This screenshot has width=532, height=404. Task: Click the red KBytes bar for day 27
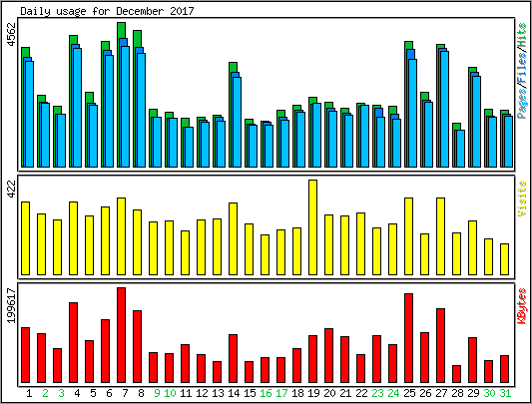pos(440,346)
